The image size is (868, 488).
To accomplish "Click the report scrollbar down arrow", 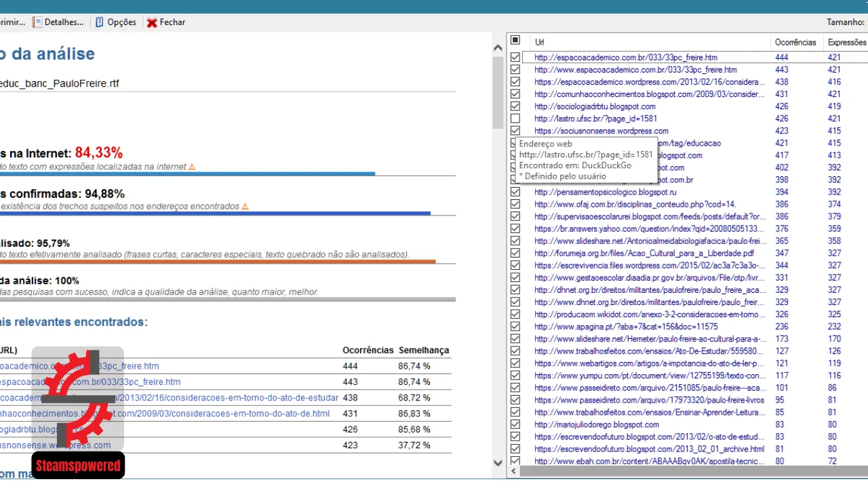I will pos(498,463).
